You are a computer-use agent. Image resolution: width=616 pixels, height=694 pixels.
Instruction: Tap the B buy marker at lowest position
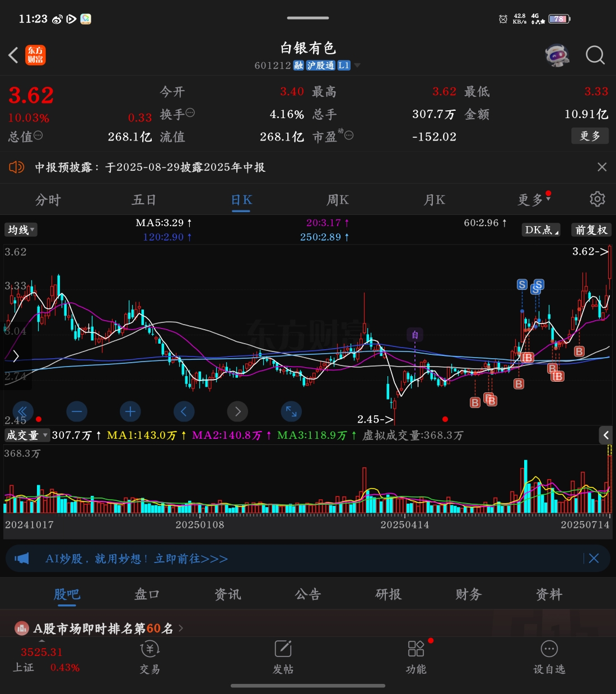pyautogui.click(x=475, y=402)
